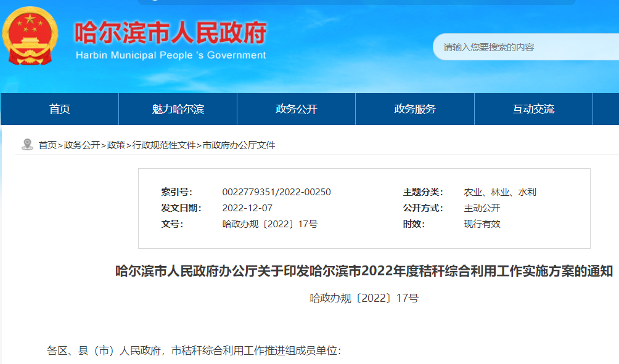Click the national emblem logo
The image size is (619, 364).
point(29,36)
